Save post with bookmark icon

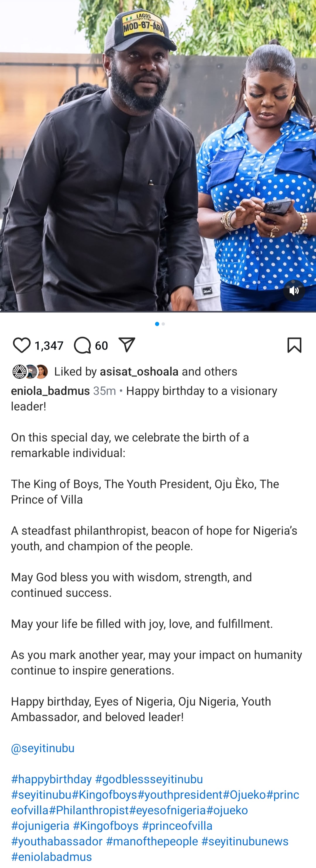(294, 346)
